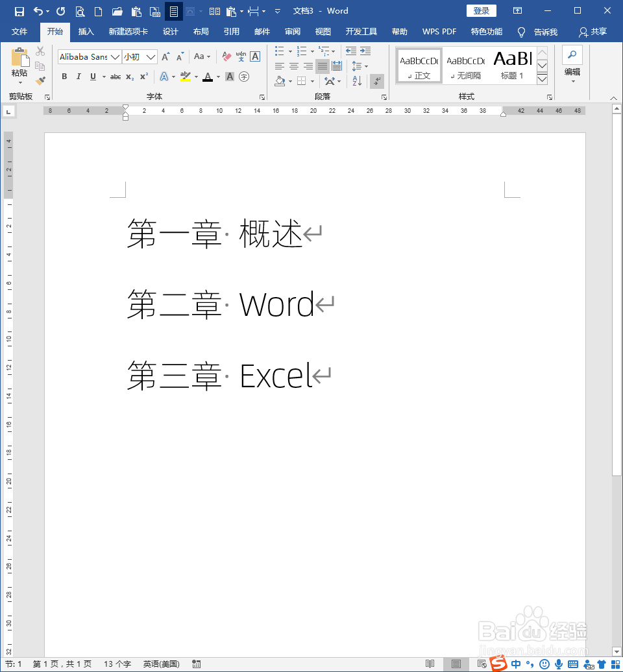Screen dimensions: 623x672
Task: Cut selection with the scissors icon
Action: click(x=40, y=51)
